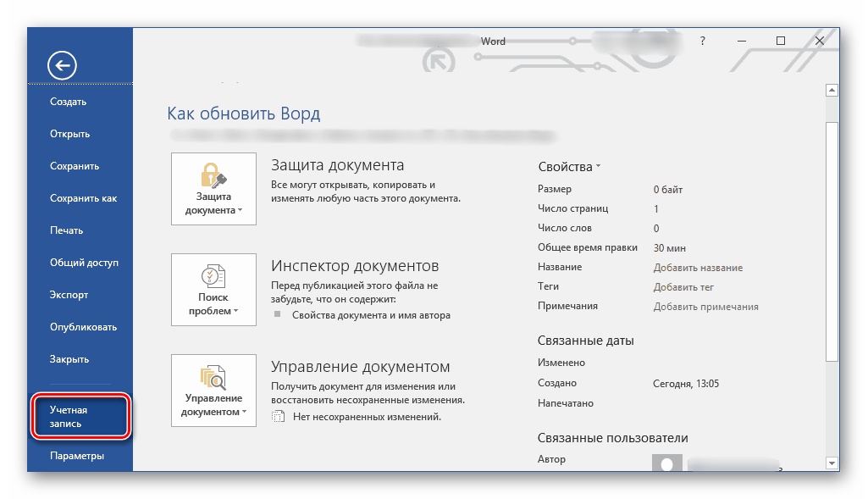Click the help question mark icon
The height and width of the screenshot is (499, 868).
pos(703,41)
